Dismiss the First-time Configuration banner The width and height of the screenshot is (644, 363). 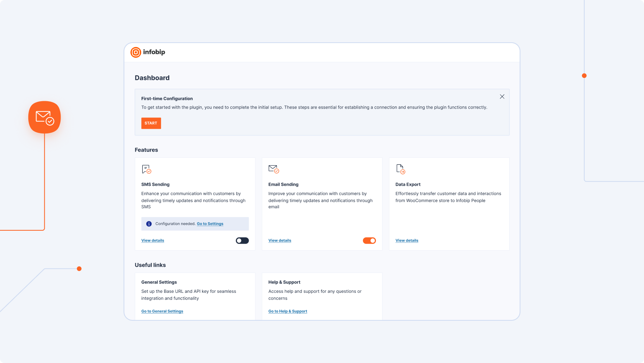click(x=502, y=97)
